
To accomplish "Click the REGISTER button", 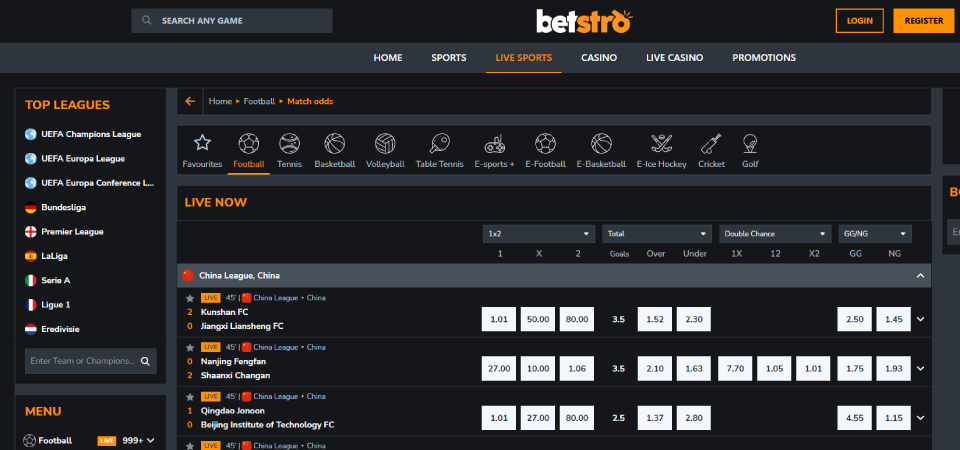I will pyautogui.click(x=924, y=21).
